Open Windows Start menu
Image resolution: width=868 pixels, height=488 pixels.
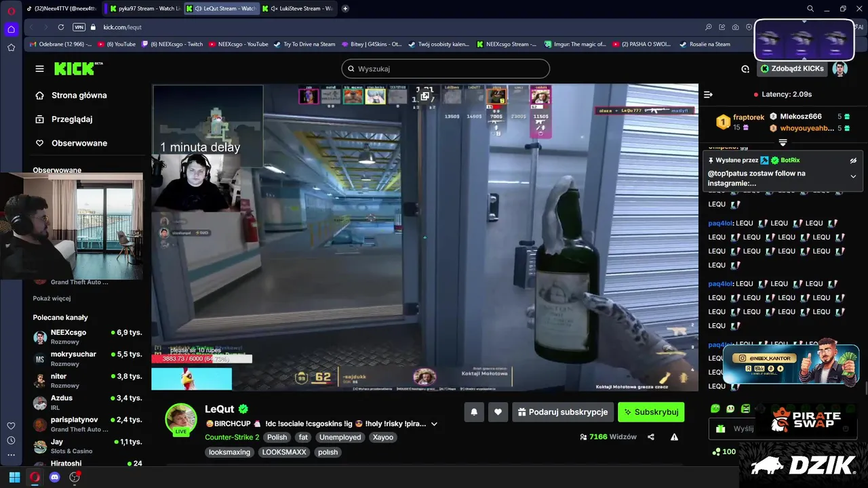(x=14, y=477)
